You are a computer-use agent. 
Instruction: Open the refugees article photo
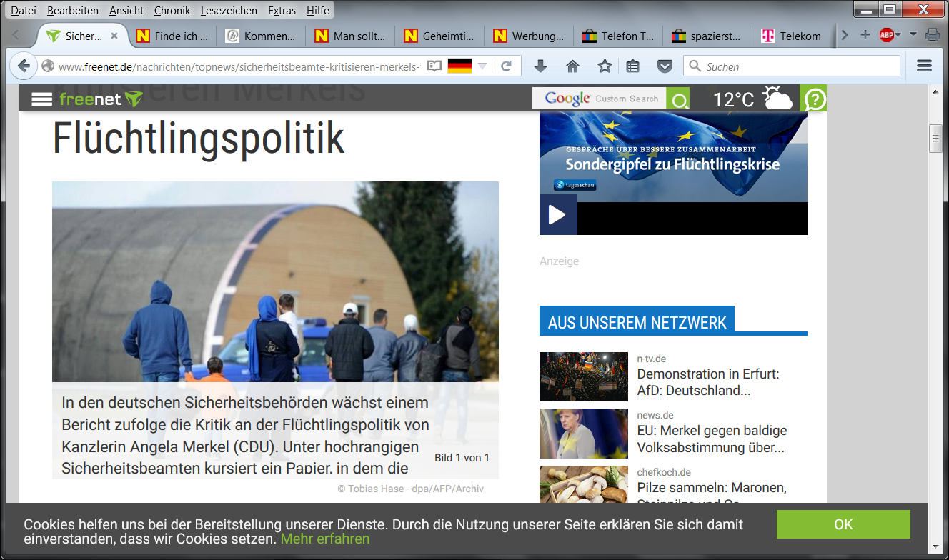[x=275, y=281]
